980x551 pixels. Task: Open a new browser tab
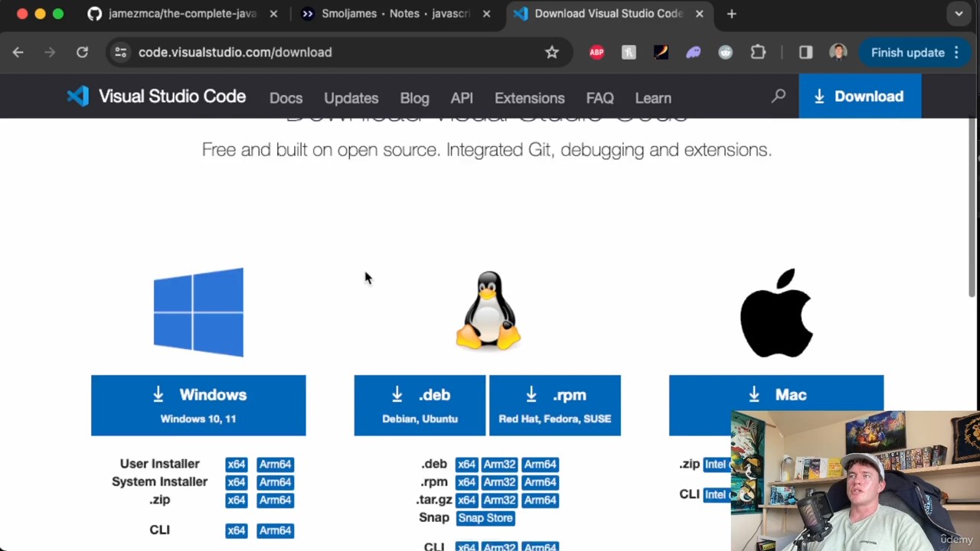pyautogui.click(x=731, y=14)
